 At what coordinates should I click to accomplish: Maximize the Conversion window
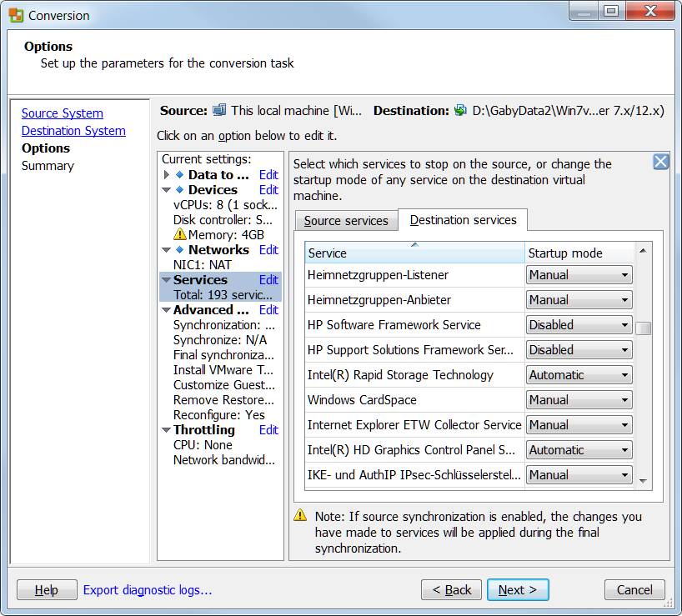(x=611, y=11)
